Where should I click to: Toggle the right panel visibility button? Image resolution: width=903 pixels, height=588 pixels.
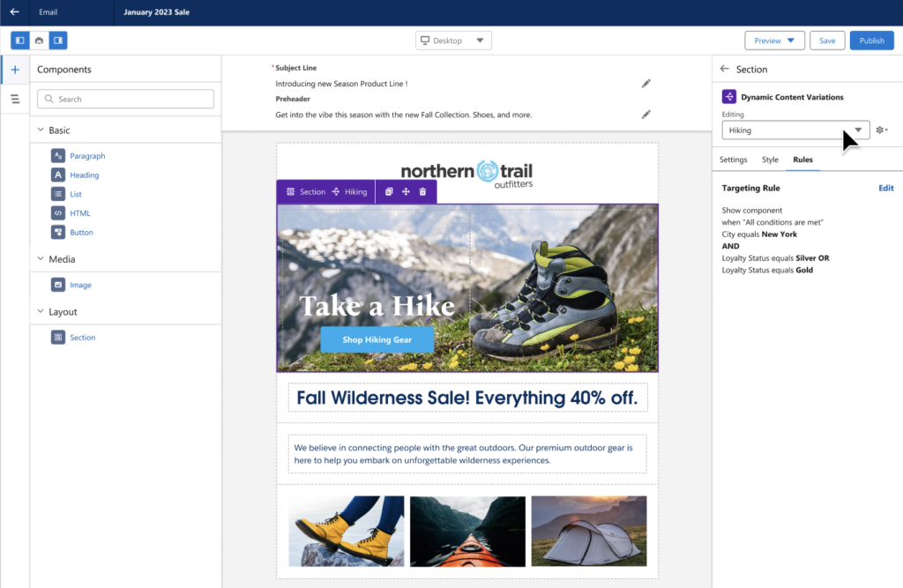(58, 41)
